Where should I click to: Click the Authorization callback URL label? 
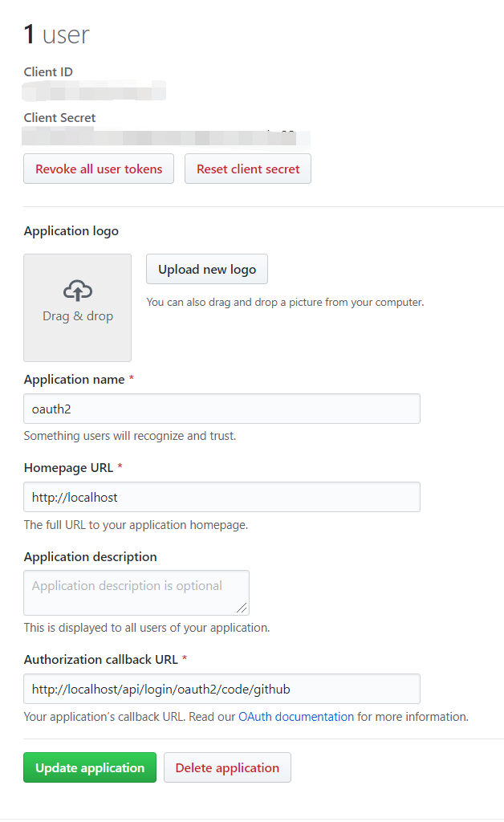(100, 660)
